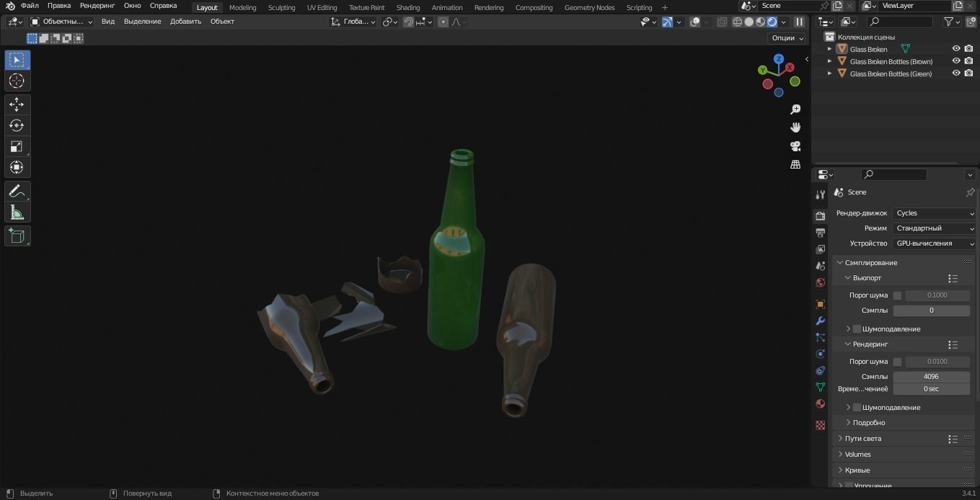Click the Добавить menu in the viewport header
The width and height of the screenshot is (980, 500).
coord(185,21)
